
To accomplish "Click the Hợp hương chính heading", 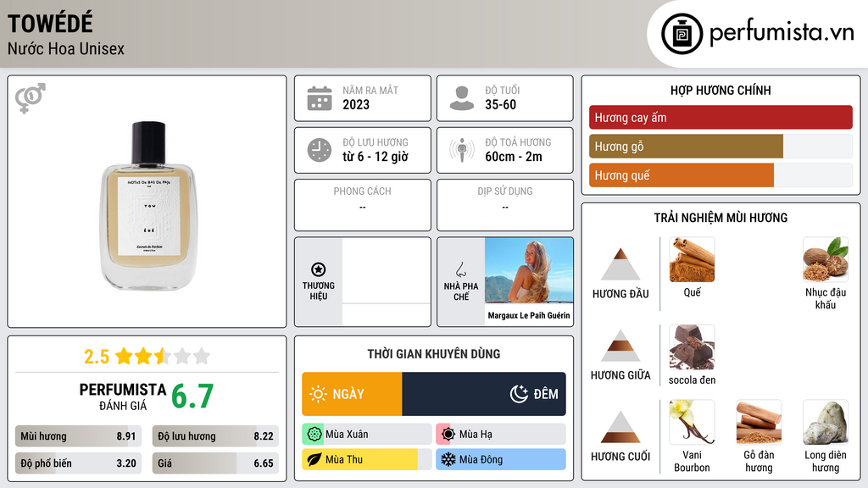I will pyautogui.click(x=721, y=91).
